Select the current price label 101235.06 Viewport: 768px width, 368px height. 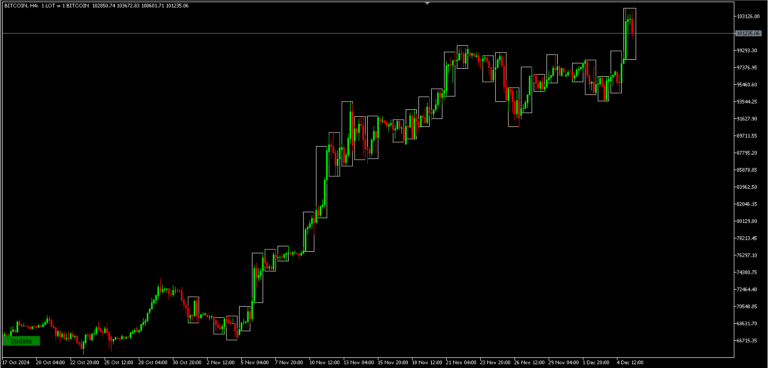pyautogui.click(x=749, y=33)
